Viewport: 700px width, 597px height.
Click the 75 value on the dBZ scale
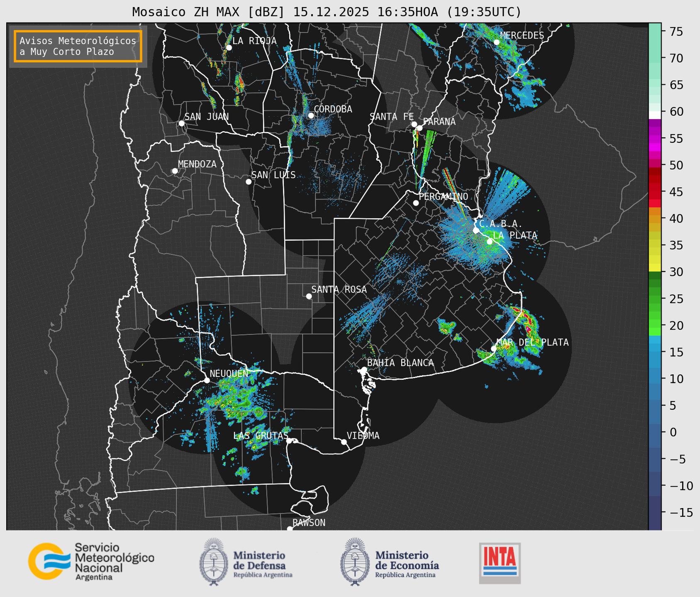coord(676,32)
